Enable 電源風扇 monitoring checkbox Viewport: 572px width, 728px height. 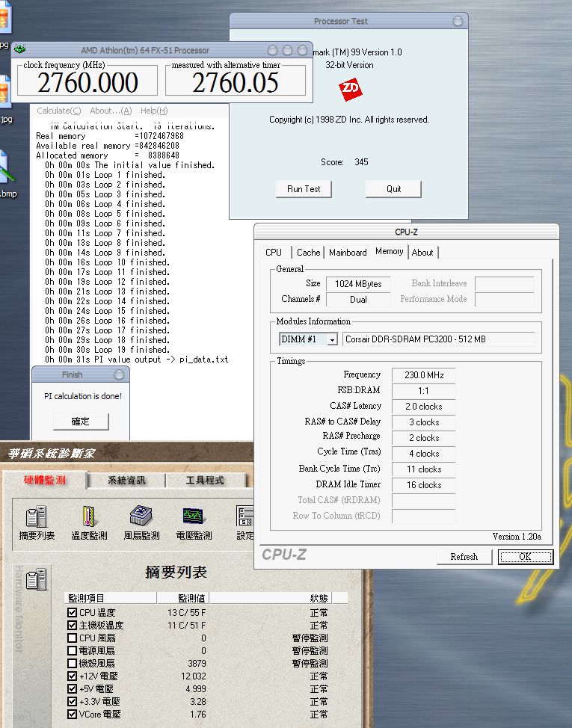pos(72,650)
